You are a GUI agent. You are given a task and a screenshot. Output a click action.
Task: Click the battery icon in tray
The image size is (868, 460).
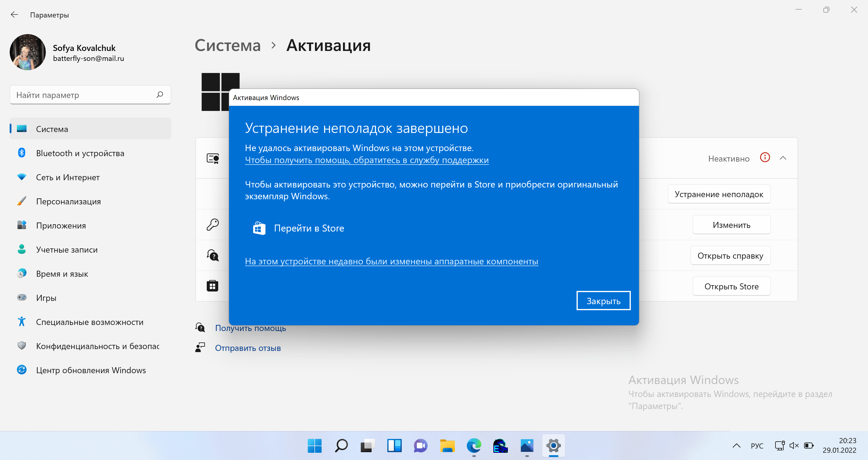(x=809, y=446)
